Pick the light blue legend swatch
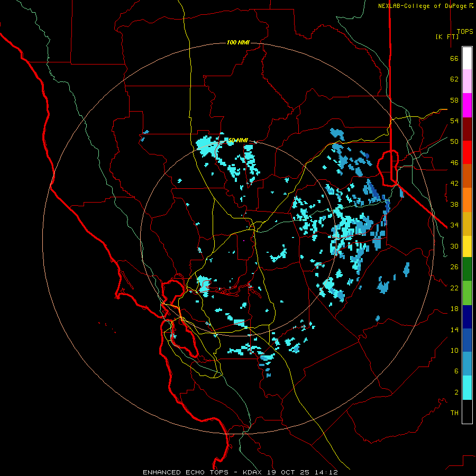 [467, 364]
